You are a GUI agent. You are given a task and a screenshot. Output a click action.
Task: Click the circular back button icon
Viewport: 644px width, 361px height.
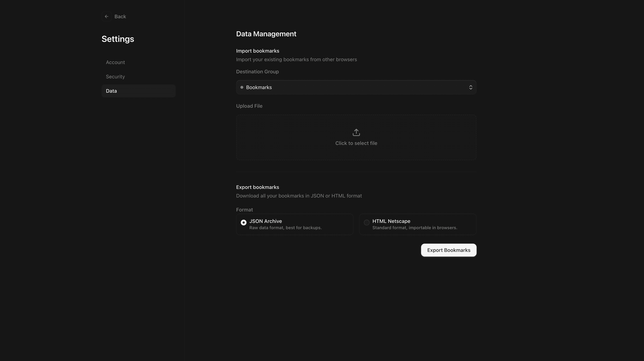click(x=106, y=16)
